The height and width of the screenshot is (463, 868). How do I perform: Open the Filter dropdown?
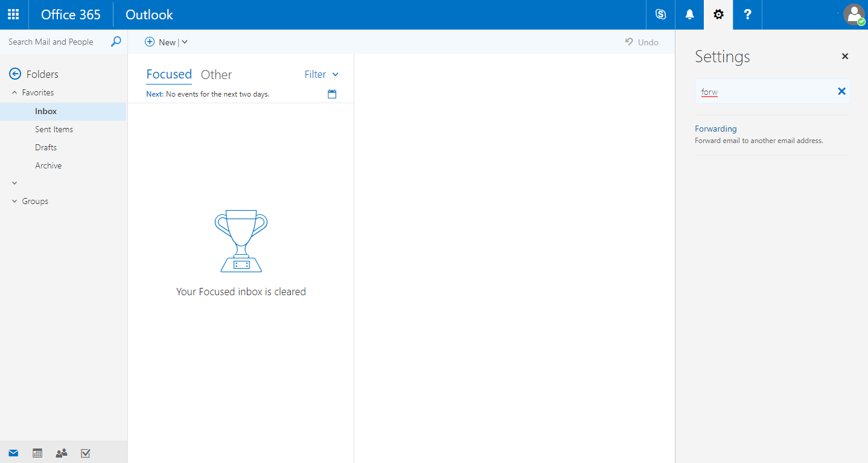[322, 74]
